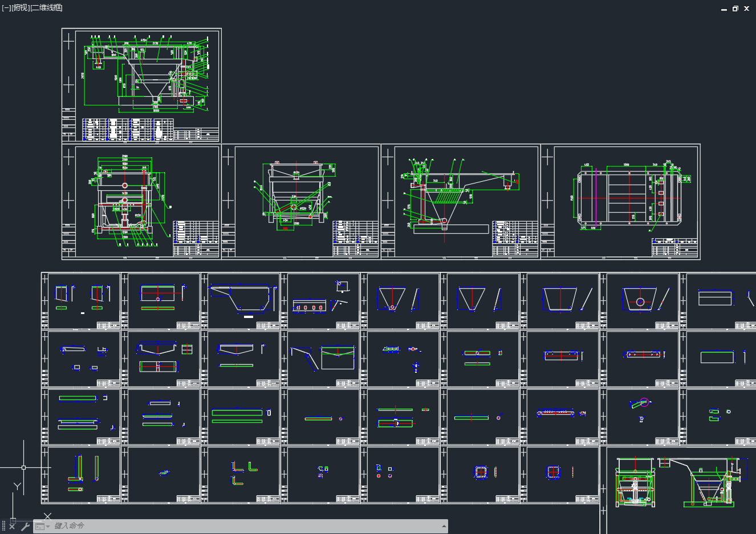
Task: Restore down the drawing window
Action: click(x=735, y=9)
